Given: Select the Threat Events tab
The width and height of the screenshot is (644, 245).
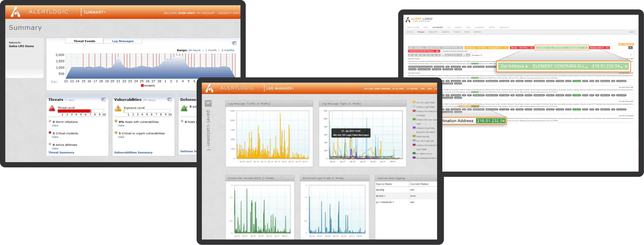Looking at the screenshot, I should coord(84,41).
